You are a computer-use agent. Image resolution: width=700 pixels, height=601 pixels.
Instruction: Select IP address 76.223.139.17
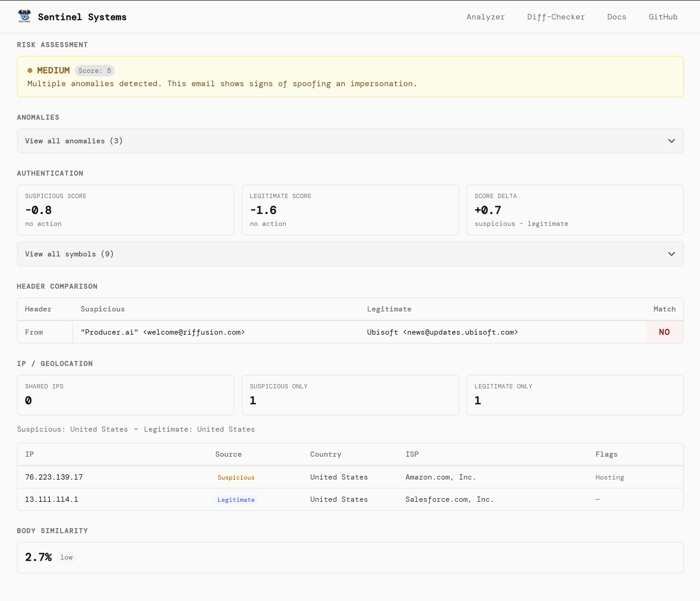[x=54, y=477]
